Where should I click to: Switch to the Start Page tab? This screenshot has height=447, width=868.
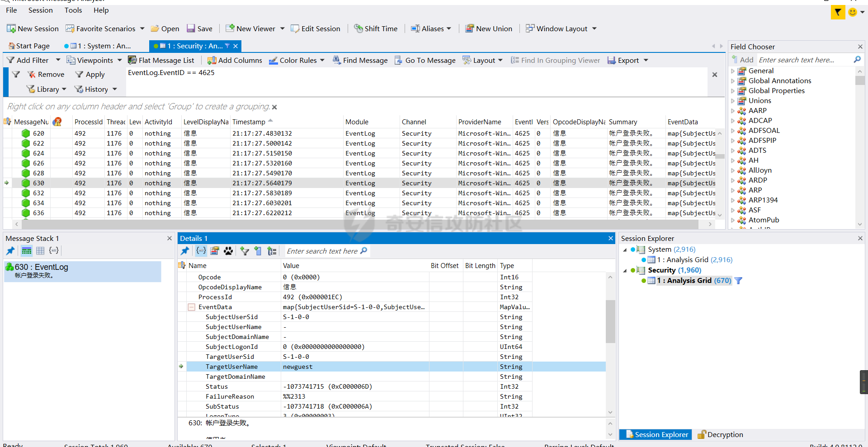pos(29,46)
